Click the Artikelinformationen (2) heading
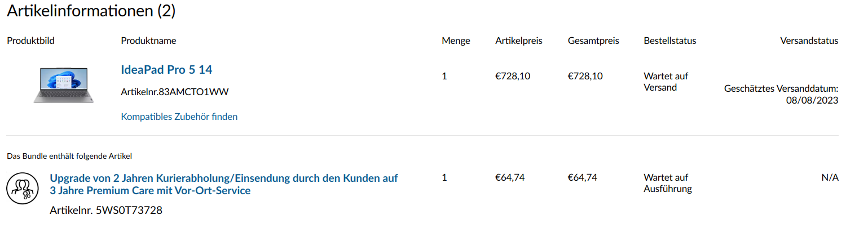The height and width of the screenshot is (237, 868). click(91, 11)
